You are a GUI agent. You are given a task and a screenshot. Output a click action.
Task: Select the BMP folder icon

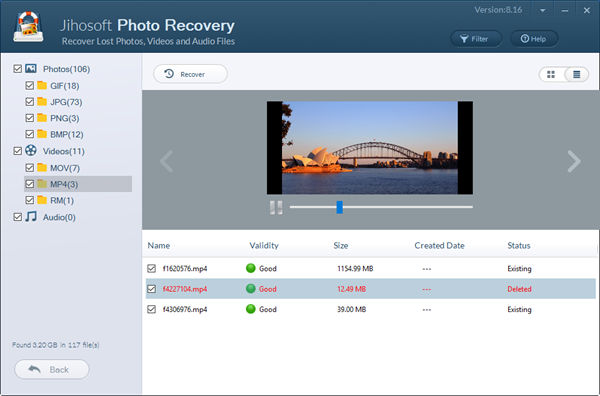tap(42, 134)
